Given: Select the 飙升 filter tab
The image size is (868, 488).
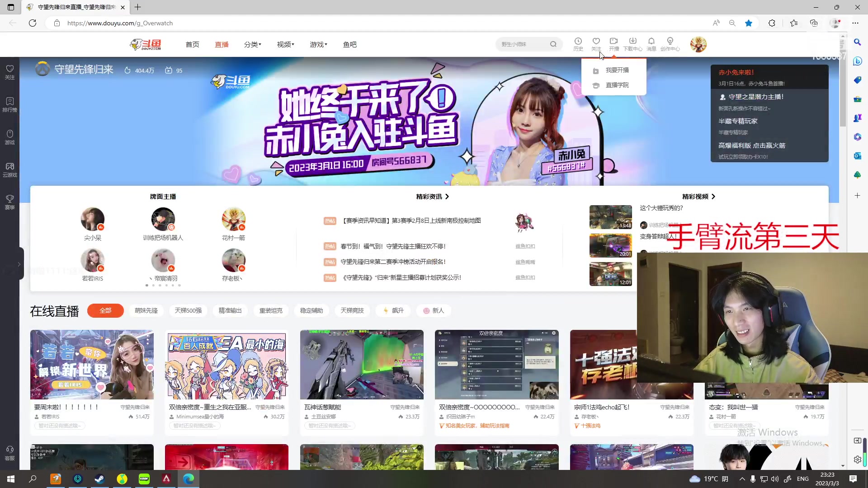Looking at the screenshot, I should 393,310.
